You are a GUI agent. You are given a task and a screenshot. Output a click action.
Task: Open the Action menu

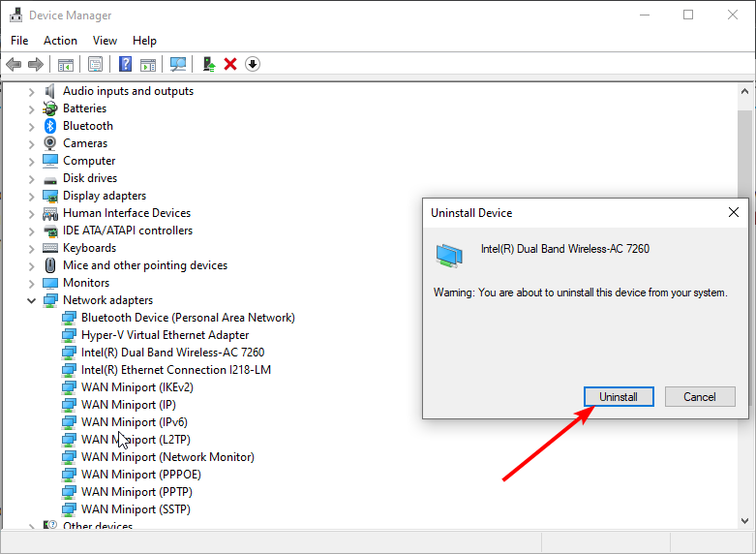pyautogui.click(x=60, y=41)
